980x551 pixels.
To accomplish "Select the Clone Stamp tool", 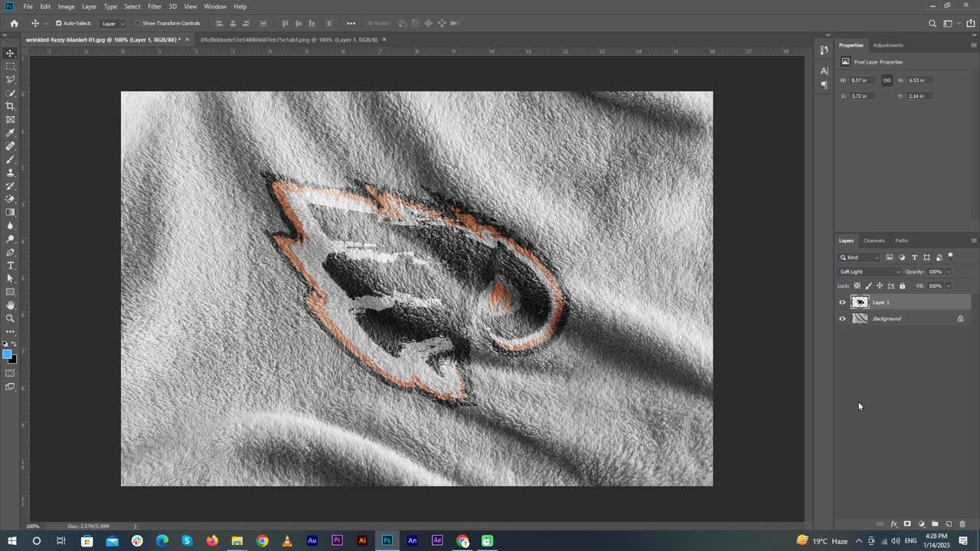I will pyautogui.click(x=10, y=172).
